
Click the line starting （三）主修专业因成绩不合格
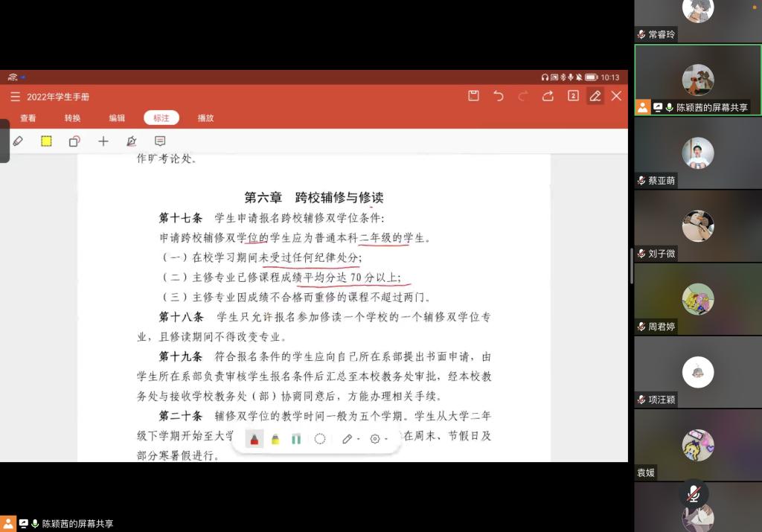[x=295, y=297]
